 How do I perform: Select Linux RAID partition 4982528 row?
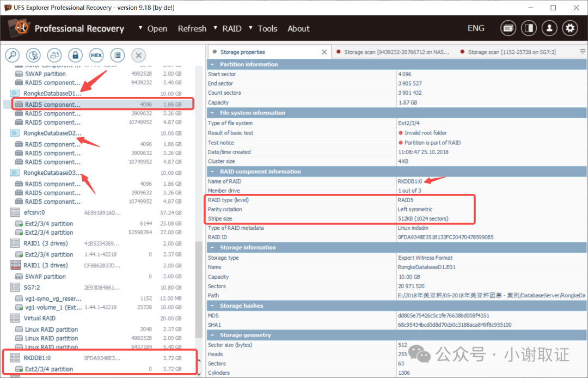coord(99,338)
